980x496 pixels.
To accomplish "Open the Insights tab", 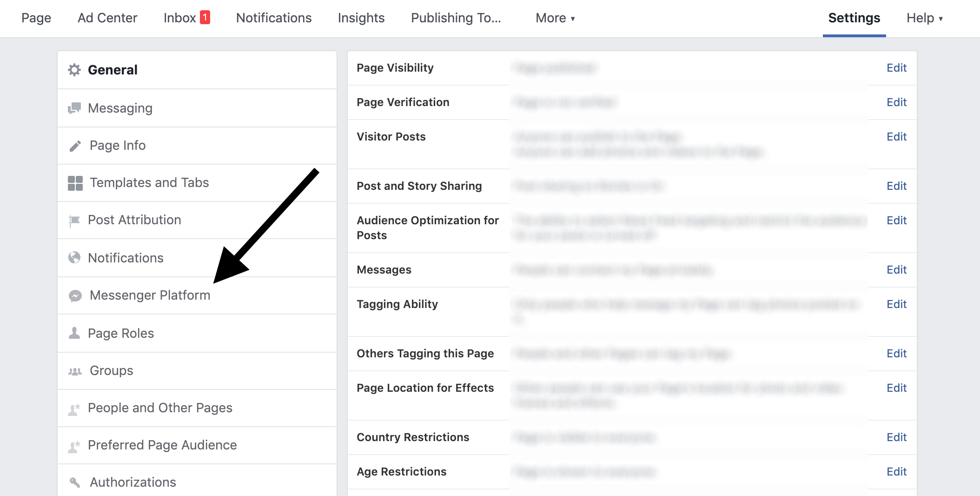I will click(x=361, y=18).
